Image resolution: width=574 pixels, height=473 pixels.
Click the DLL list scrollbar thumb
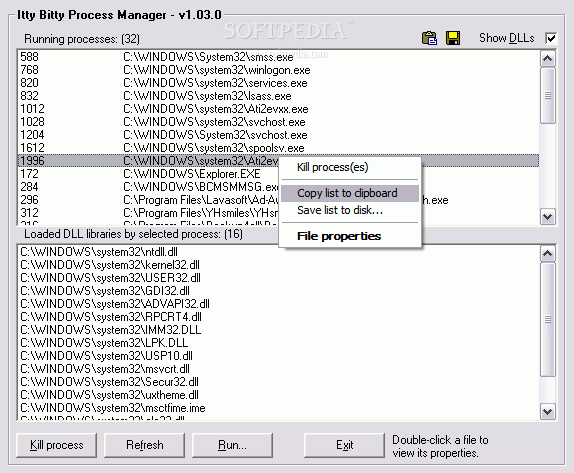(548, 319)
